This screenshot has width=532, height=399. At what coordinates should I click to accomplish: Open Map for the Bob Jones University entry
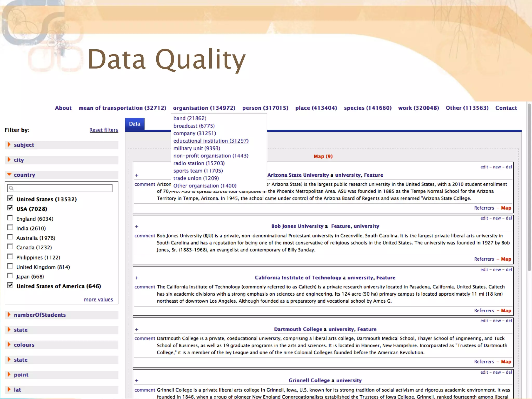506,259
